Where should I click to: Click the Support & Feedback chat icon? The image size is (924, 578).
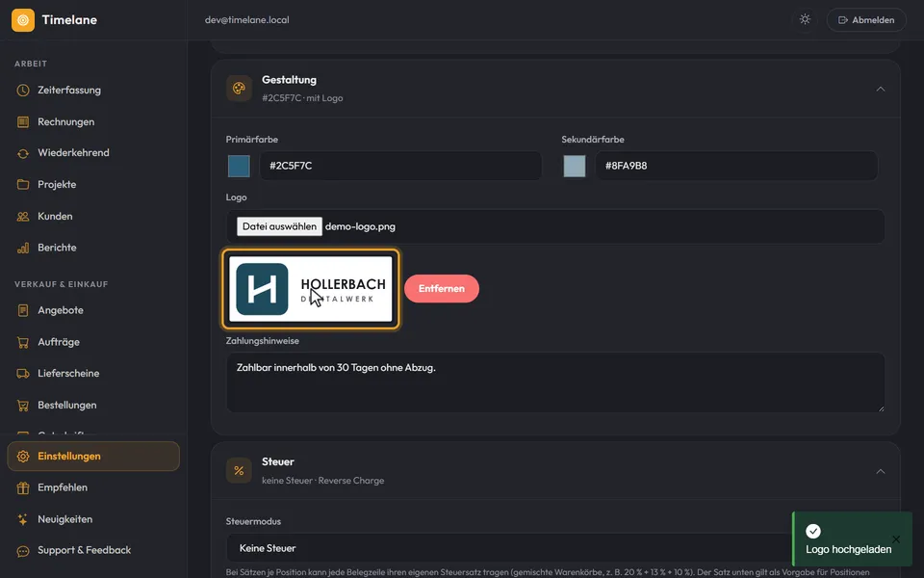tap(23, 551)
